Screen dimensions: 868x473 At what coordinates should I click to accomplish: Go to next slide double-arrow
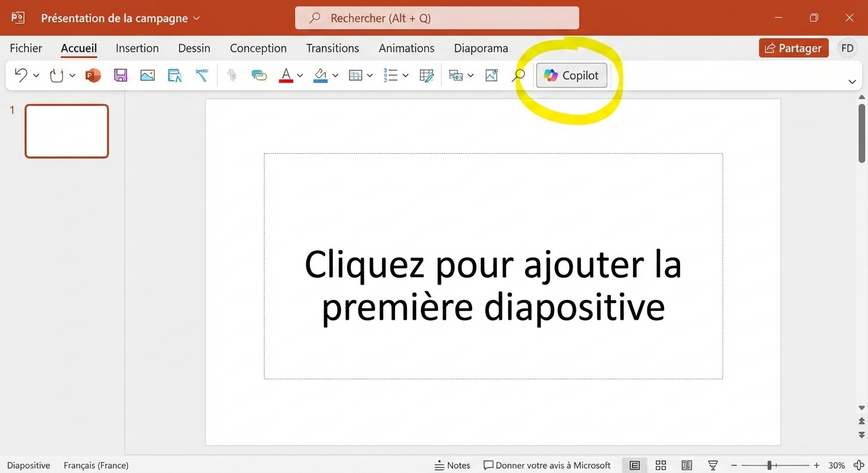(861, 435)
